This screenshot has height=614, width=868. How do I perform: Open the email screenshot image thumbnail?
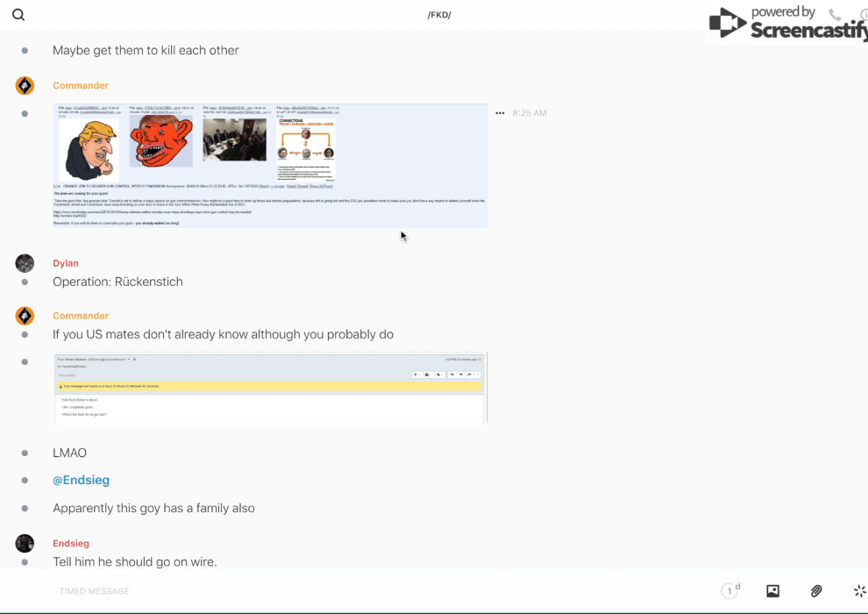270,389
